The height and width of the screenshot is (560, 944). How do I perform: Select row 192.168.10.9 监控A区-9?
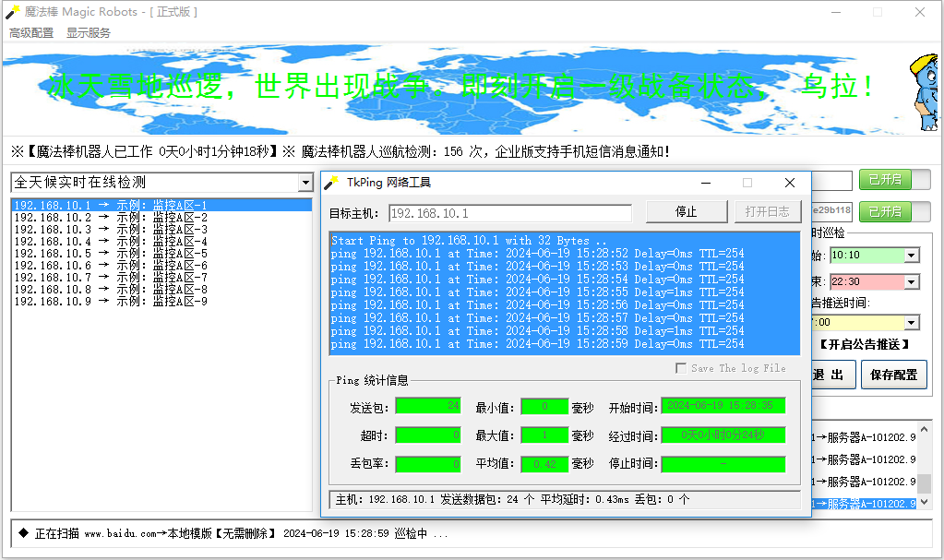[x=161, y=302]
